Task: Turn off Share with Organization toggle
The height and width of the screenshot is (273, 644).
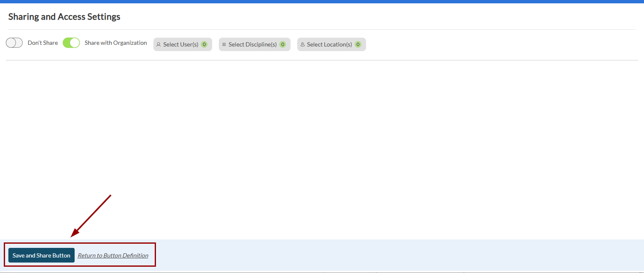Action: 71,43
